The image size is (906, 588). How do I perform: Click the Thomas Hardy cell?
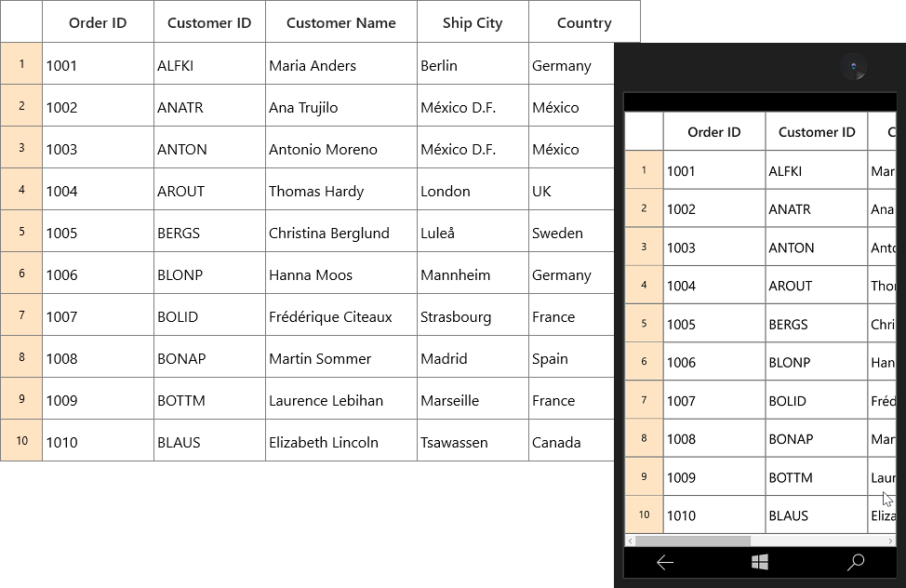(x=340, y=190)
